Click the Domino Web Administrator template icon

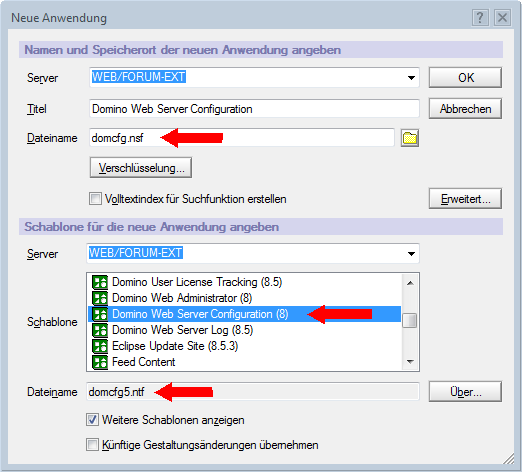pos(100,298)
